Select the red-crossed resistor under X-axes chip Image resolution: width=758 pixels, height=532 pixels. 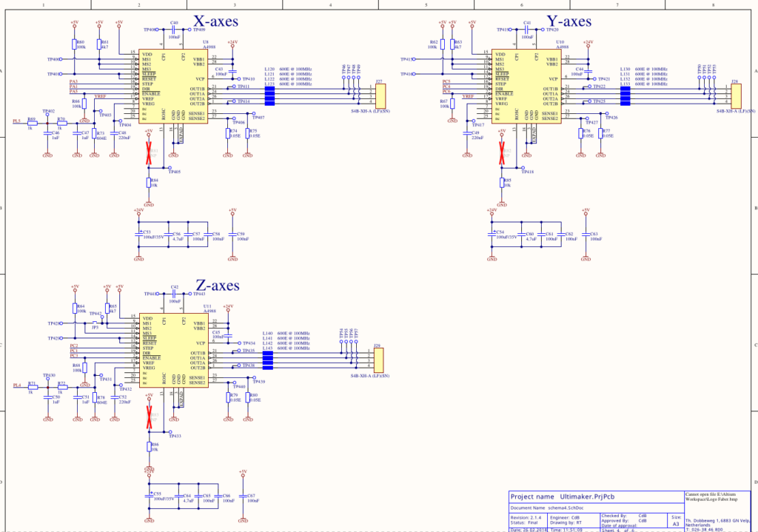tap(149, 152)
